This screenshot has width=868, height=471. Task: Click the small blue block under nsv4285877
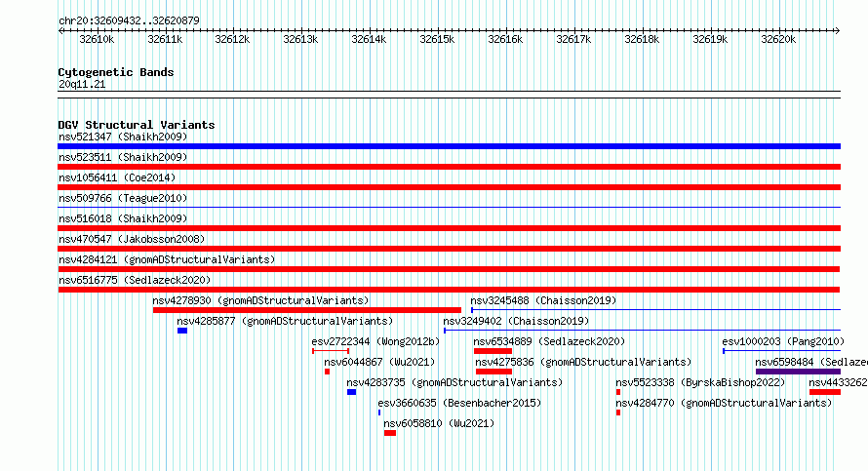pyautogui.click(x=182, y=331)
